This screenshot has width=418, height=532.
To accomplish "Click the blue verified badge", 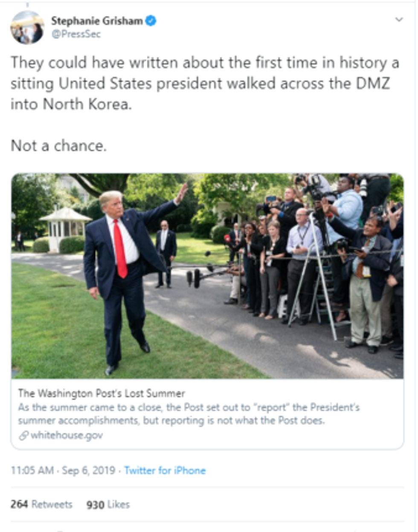I will click(x=151, y=20).
